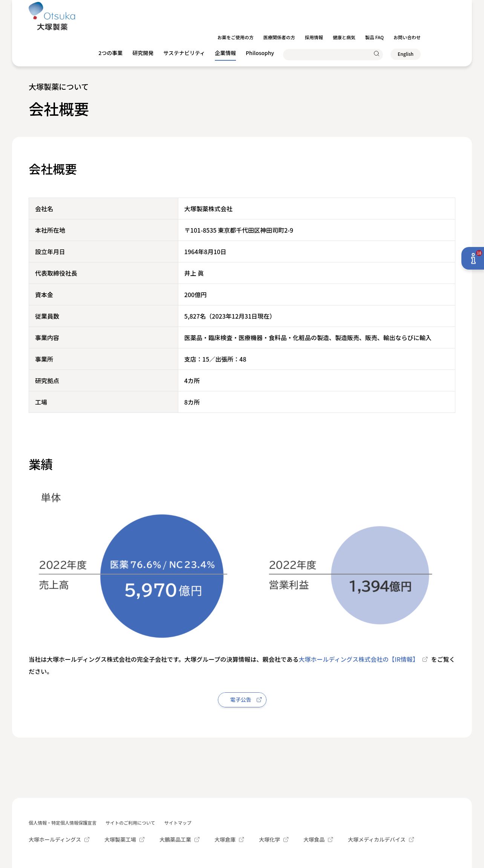484x868 pixels.
Task: Select the 企業情報 menu item
Action: (x=225, y=53)
